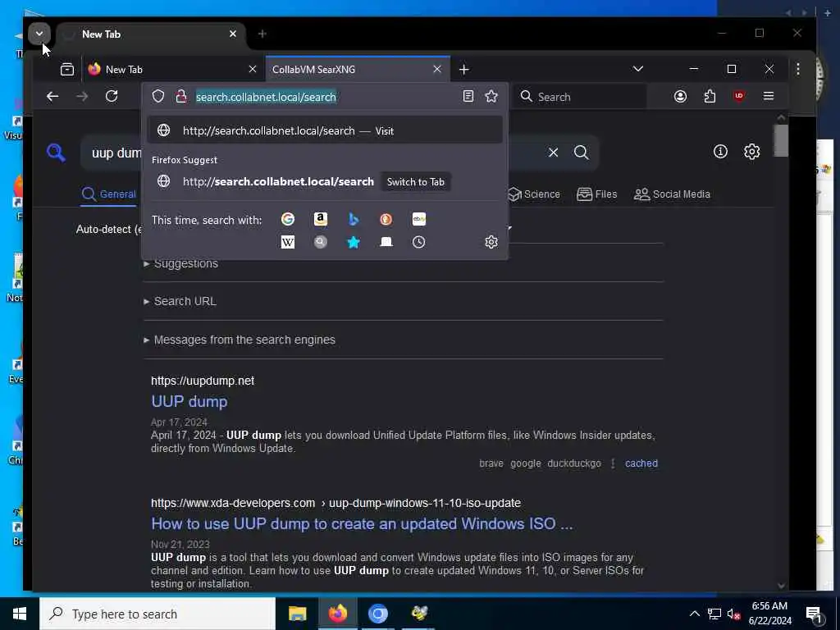Viewport: 840px width, 630px height.
Task: Submit SearXNG search with magnifier button
Action: 582,153
